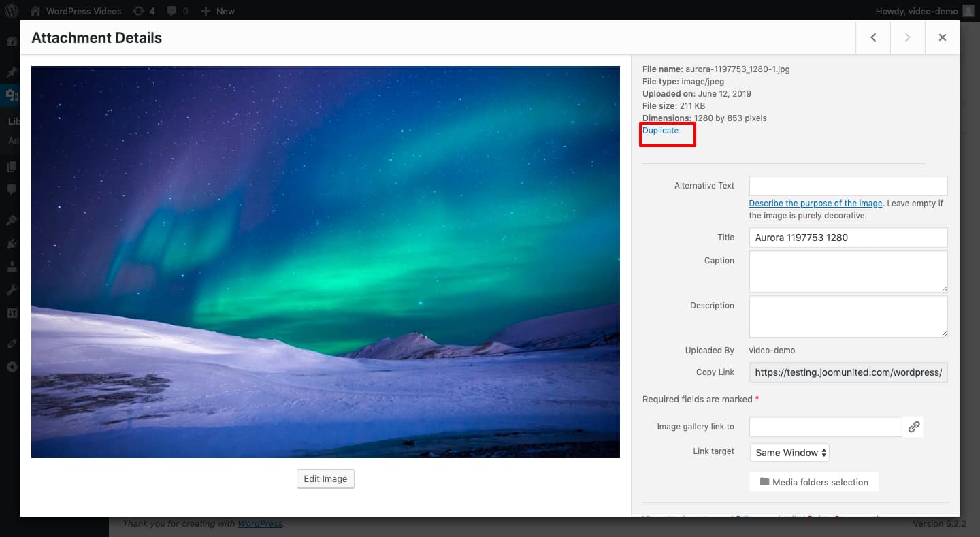Open the Describe the purpose of image link
Screen dimensions: 980x537
(x=815, y=204)
